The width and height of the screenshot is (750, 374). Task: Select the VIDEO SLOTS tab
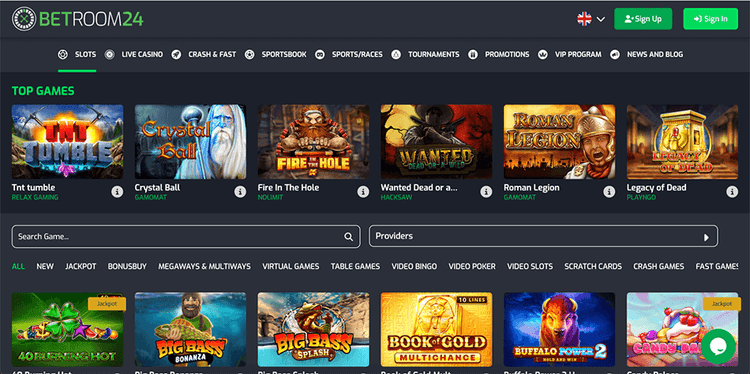point(530,266)
